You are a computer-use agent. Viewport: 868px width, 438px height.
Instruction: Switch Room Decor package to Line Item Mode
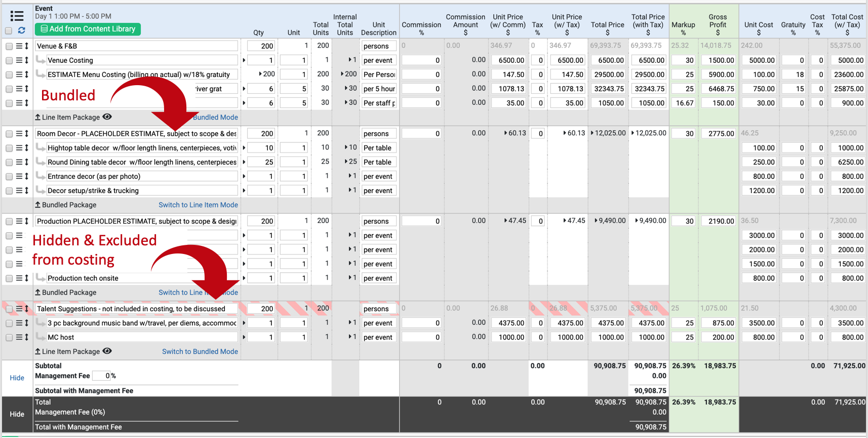[x=198, y=205]
